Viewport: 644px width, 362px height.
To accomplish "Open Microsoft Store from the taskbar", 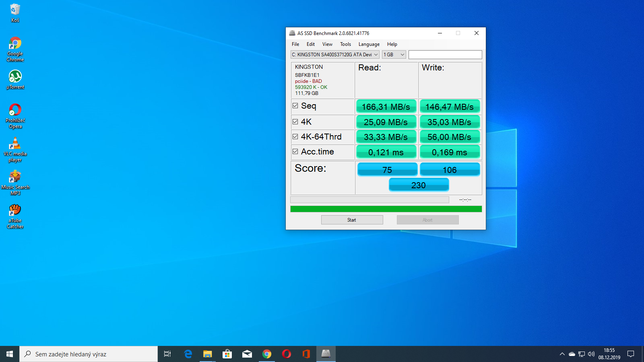I will [x=227, y=354].
